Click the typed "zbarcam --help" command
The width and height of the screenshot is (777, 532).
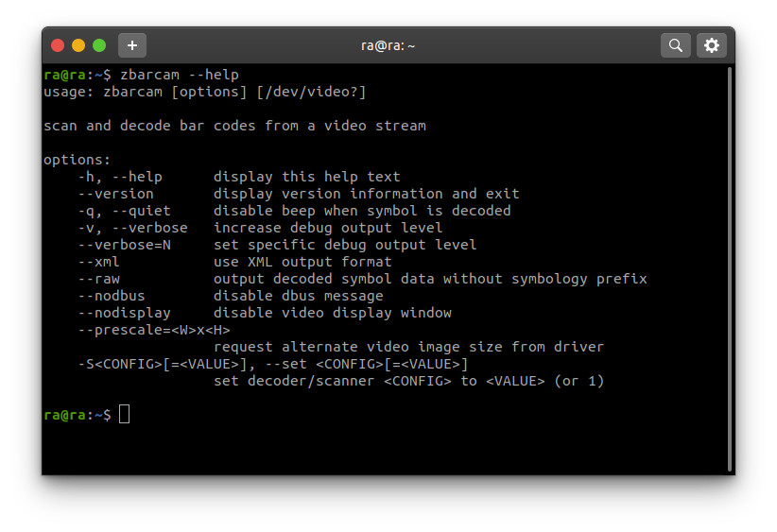click(180, 75)
